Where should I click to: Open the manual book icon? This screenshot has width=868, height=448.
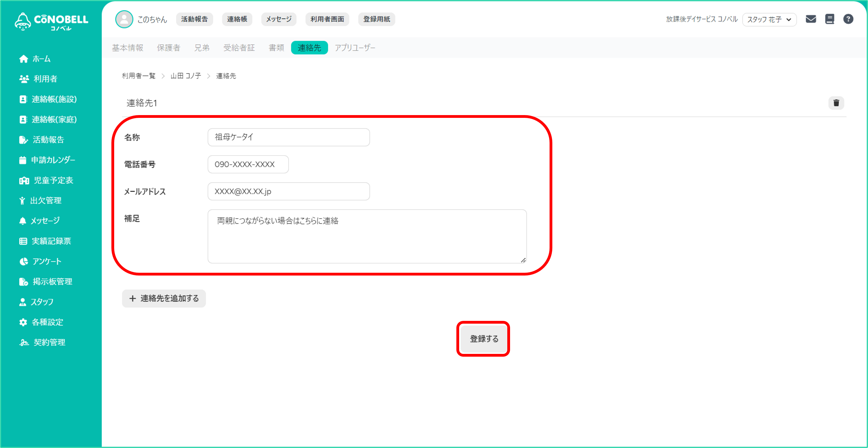coord(830,19)
